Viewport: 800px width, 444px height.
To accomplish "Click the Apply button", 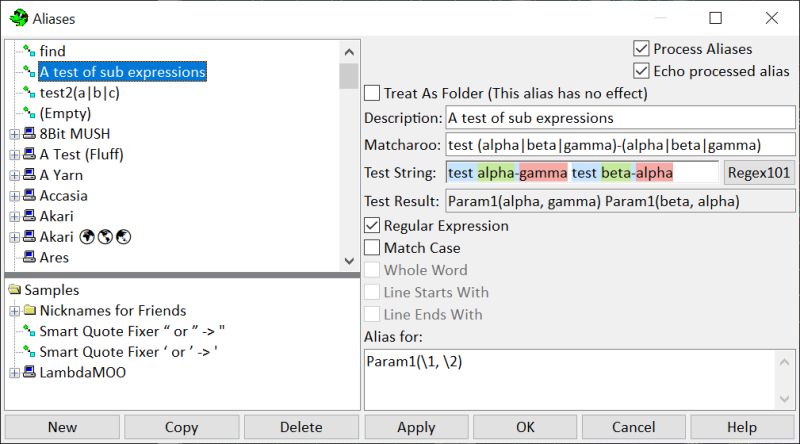I will [416, 427].
